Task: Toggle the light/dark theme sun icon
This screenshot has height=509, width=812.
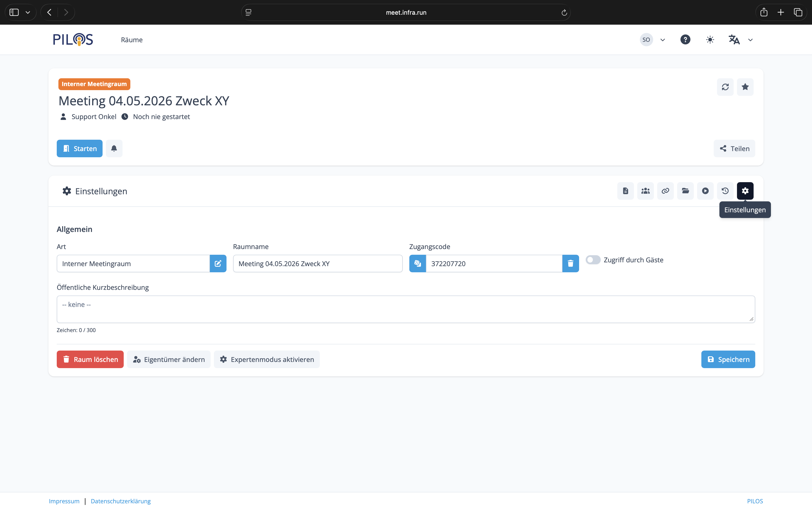Action: (x=710, y=40)
